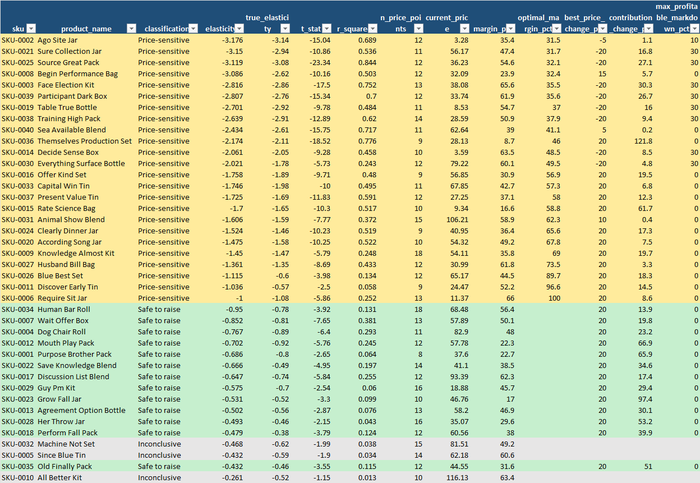Select the Knowledge Almost Kit cell

[x=86, y=253]
